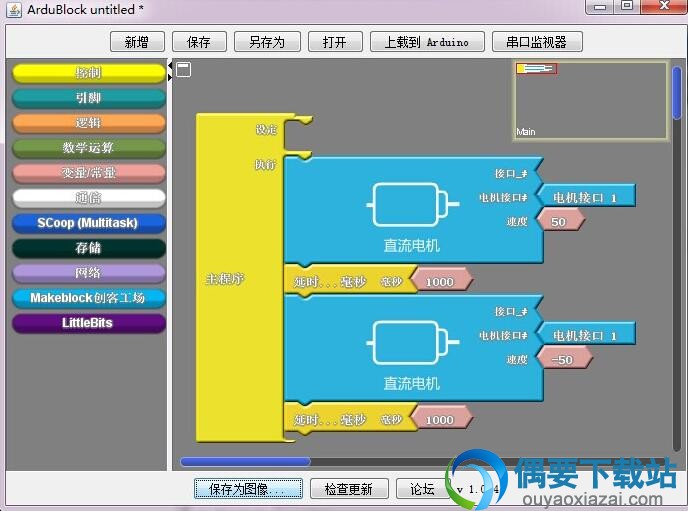
Task: Open the teal 引脚 block category
Action: 89,98
